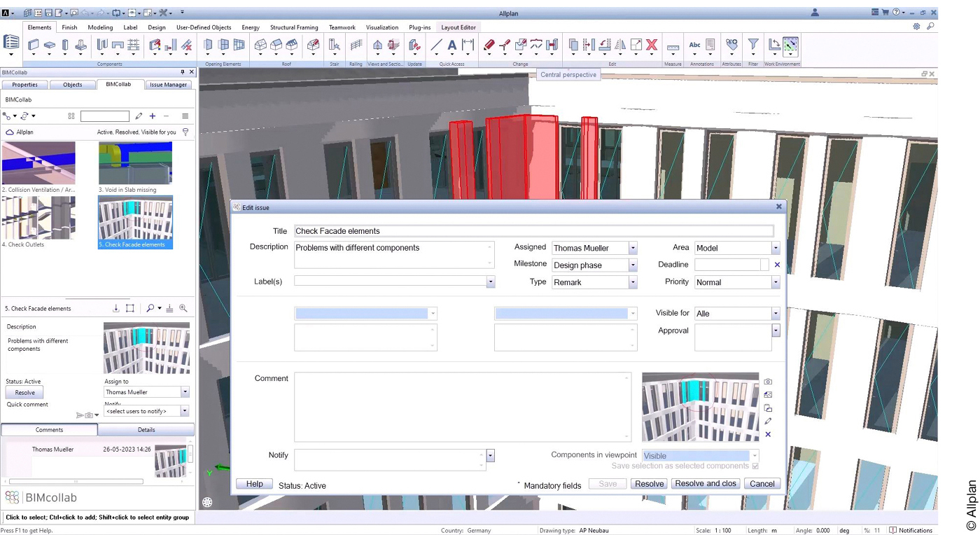Viewport: 980px width, 535px height.
Task: Click camera snapshot icon beside viewpoint thumbnail
Action: 768,382
